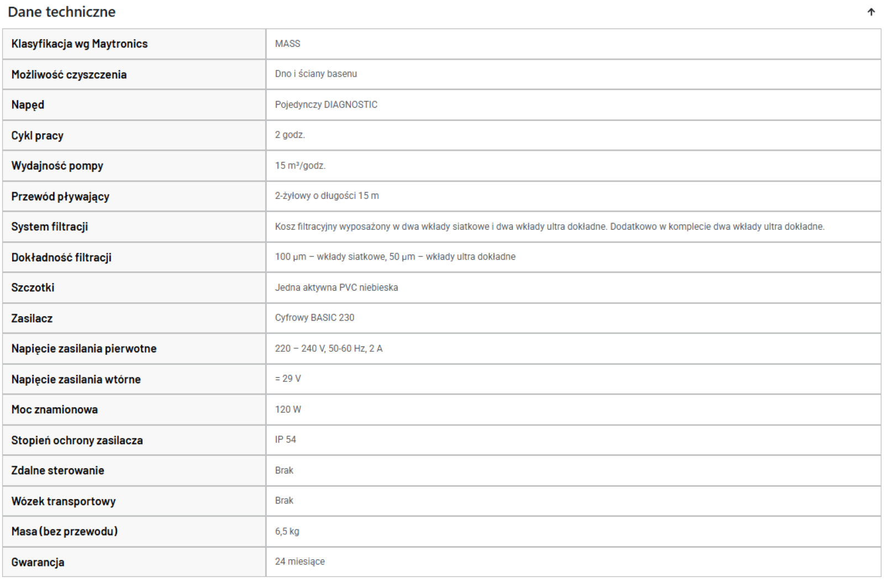Click the Jedna aktywna PVC niebieska value
The width and height of the screenshot is (884, 588).
pos(336,287)
